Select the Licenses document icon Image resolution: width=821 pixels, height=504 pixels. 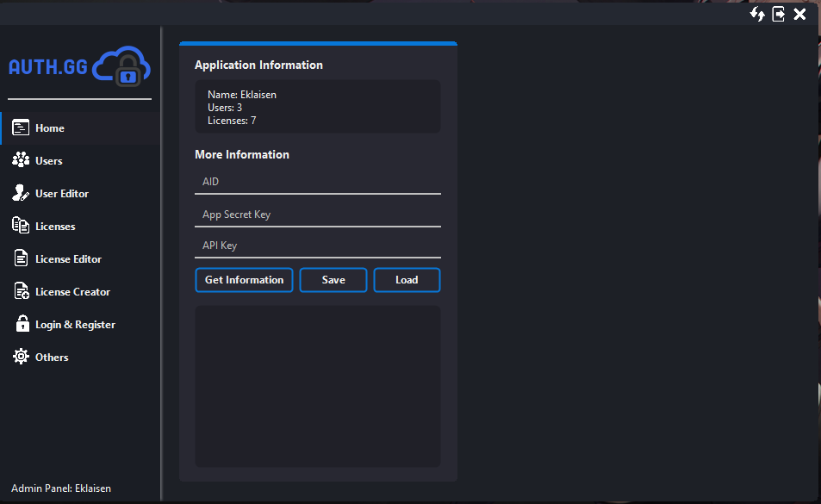point(19,226)
